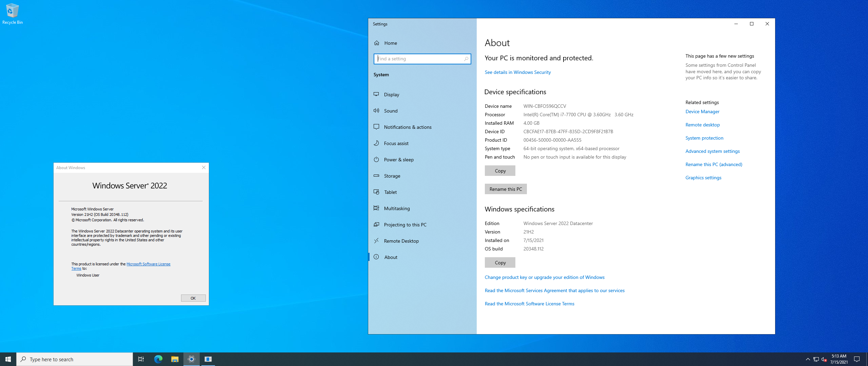Screen dimensions: 868x366
Task: Select the Focus assist moon icon
Action: coord(376,143)
